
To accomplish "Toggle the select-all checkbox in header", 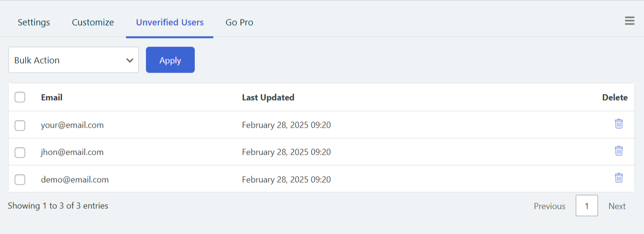I will pos(20,97).
